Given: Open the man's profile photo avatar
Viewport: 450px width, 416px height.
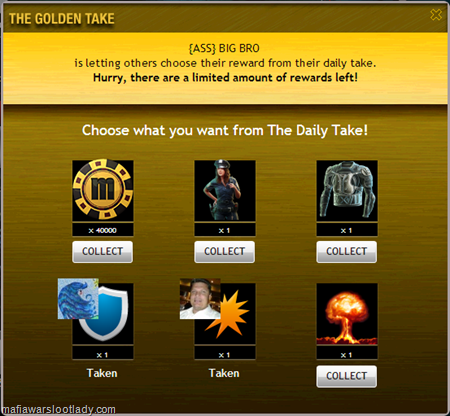Looking at the screenshot, I should pyautogui.click(x=200, y=299).
